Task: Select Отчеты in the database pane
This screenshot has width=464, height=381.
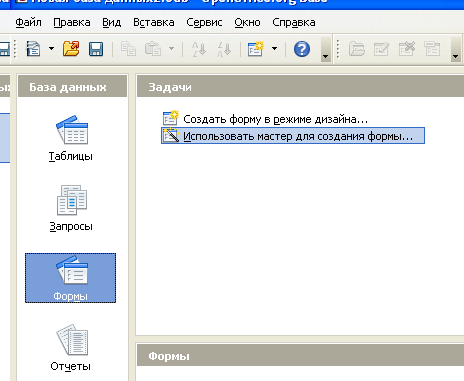Action: point(71,348)
